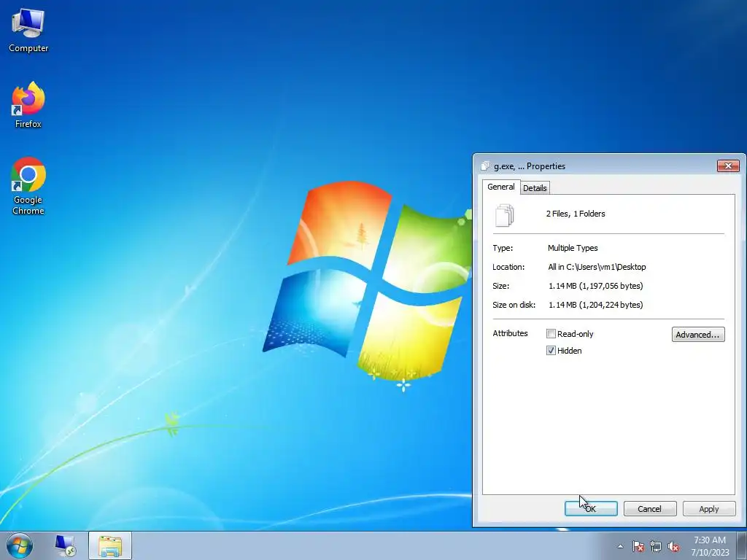Click the Show desktop strip
This screenshot has height=560, width=747.
click(x=742, y=545)
